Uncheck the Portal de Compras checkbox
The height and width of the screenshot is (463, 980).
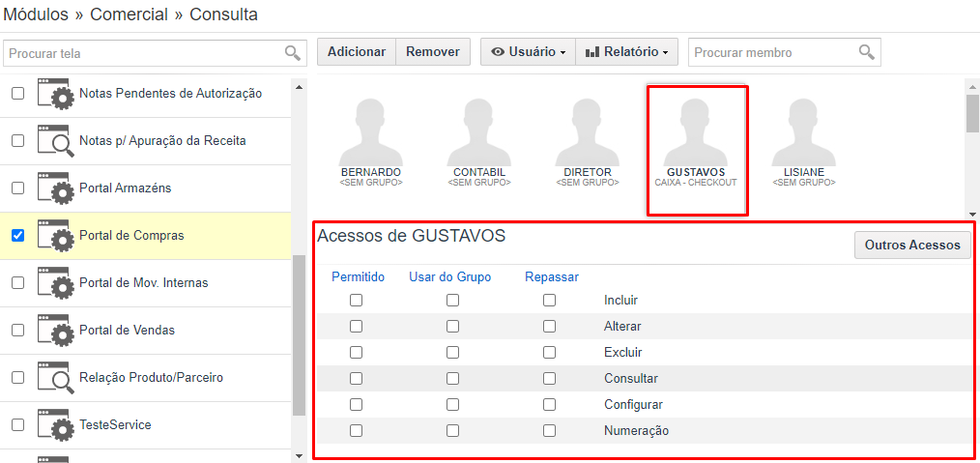[18, 236]
